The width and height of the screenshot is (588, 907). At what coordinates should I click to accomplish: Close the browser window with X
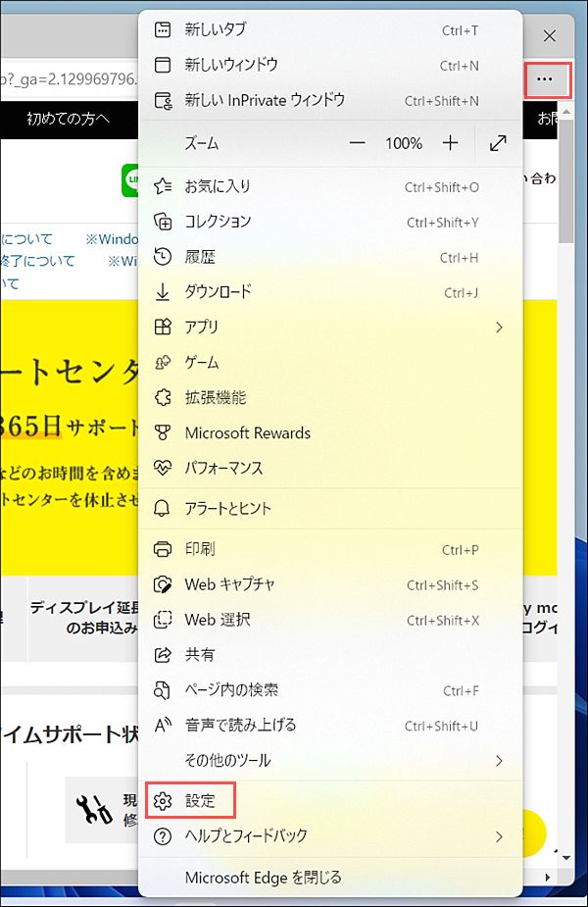550,36
